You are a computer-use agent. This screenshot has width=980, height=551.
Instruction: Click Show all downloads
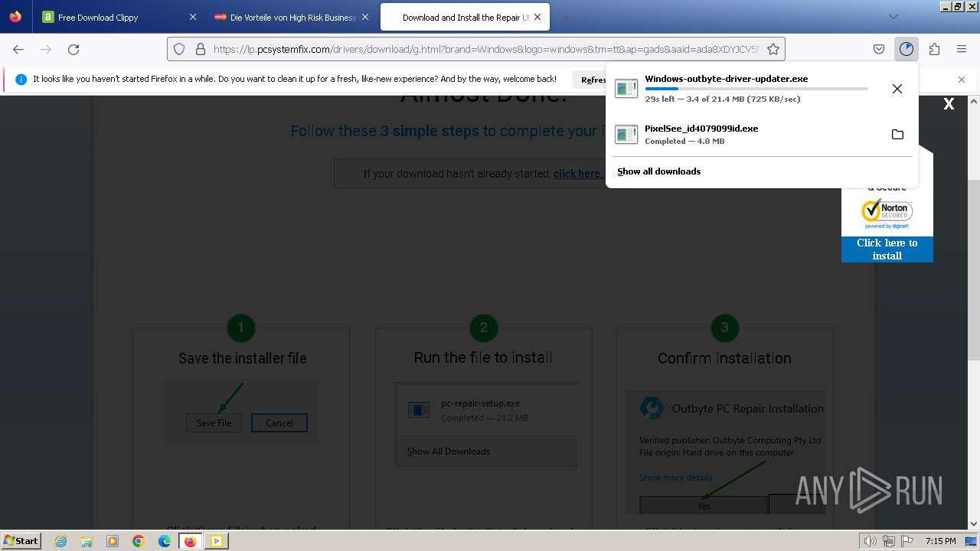pos(658,171)
